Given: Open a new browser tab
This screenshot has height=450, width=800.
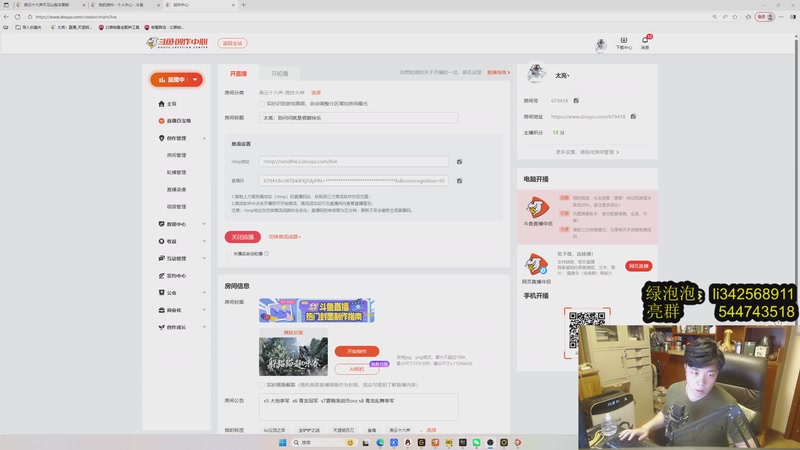Looking at the screenshot, I should coord(243,5).
